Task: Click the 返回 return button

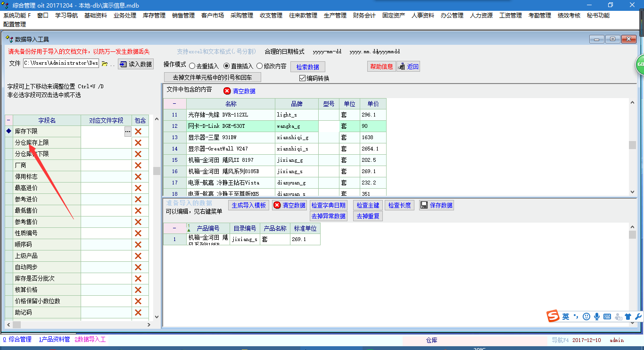Action: click(x=408, y=67)
